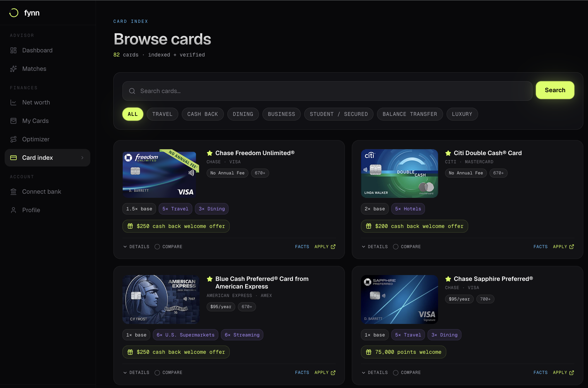
Task: Click gift icon on 75,000 points welcome
Action: 369,352
